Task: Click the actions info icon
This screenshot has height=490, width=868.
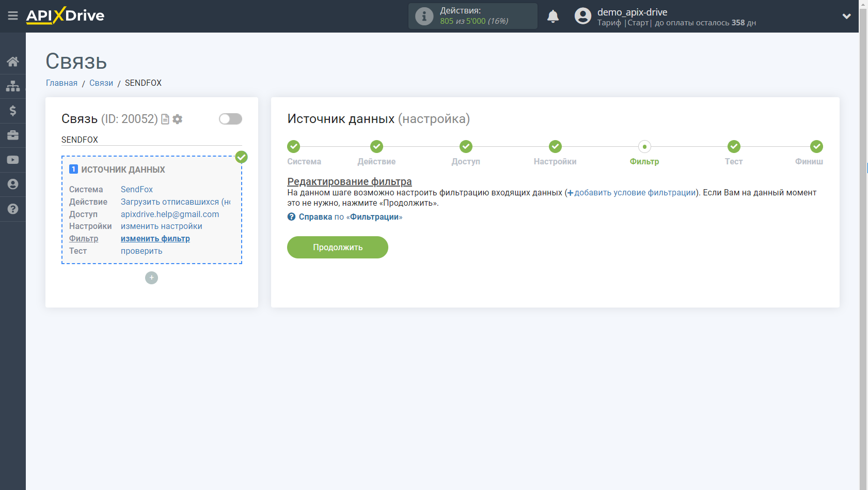Action: (424, 16)
